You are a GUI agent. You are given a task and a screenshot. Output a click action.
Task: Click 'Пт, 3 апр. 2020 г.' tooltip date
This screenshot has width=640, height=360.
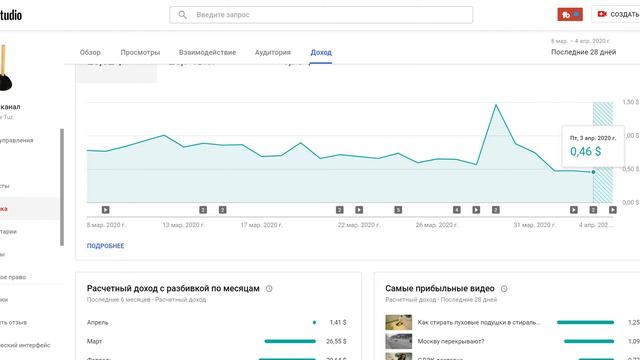click(x=593, y=138)
